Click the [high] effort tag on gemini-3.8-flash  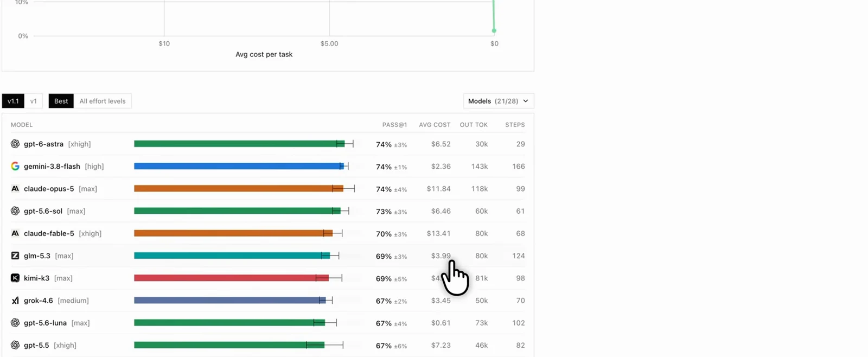click(x=94, y=166)
